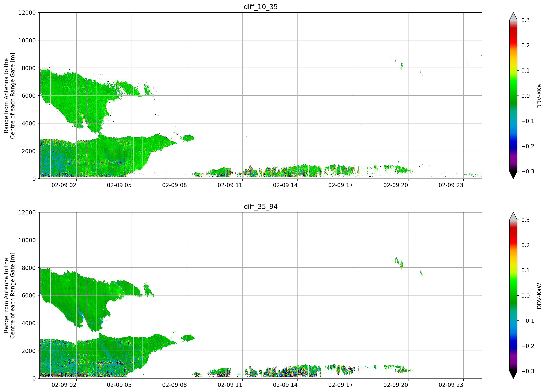Select the DDV-KaW colorbar label
The height and width of the screenshot is (392, 546).
539,296
